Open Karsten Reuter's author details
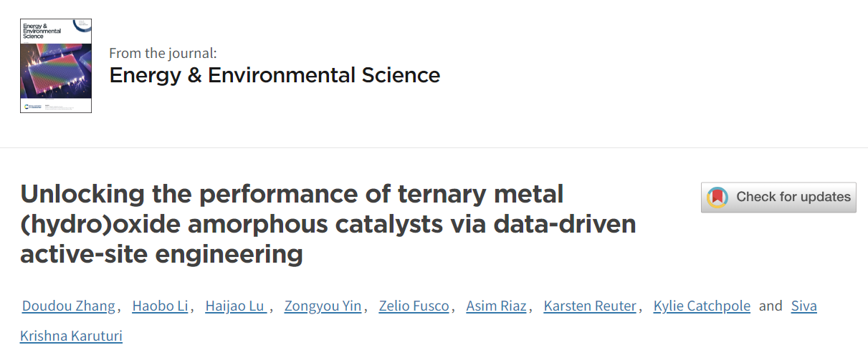 pyautogui.click(x=590, y=306)
